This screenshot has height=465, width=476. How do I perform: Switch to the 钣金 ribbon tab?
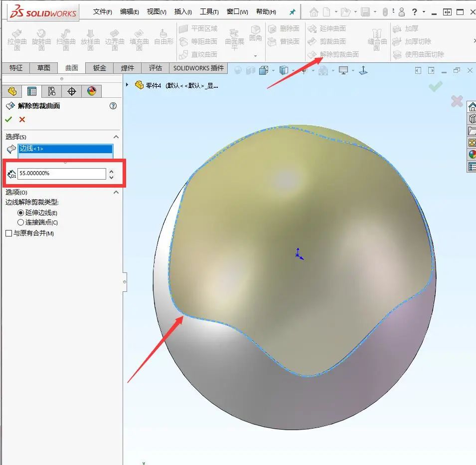coord(99,68)
